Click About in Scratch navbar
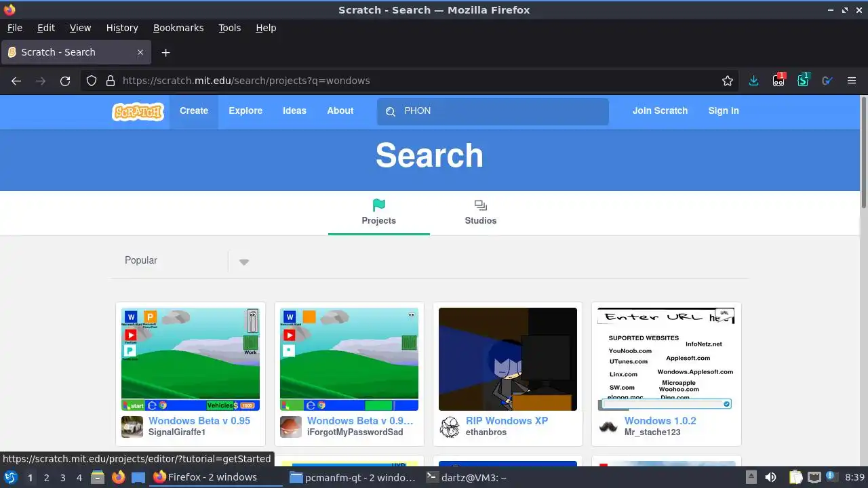This screenshot has height=488, width=868. tap(340, 111)
